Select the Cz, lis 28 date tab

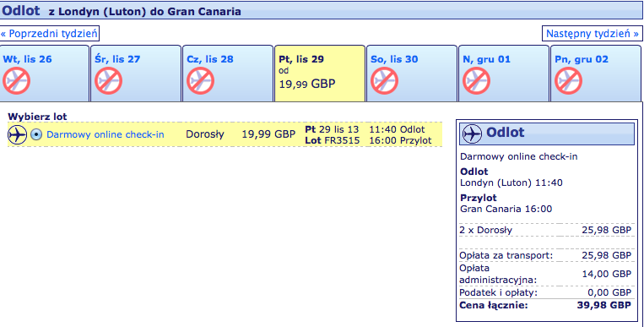coord(228,74)
